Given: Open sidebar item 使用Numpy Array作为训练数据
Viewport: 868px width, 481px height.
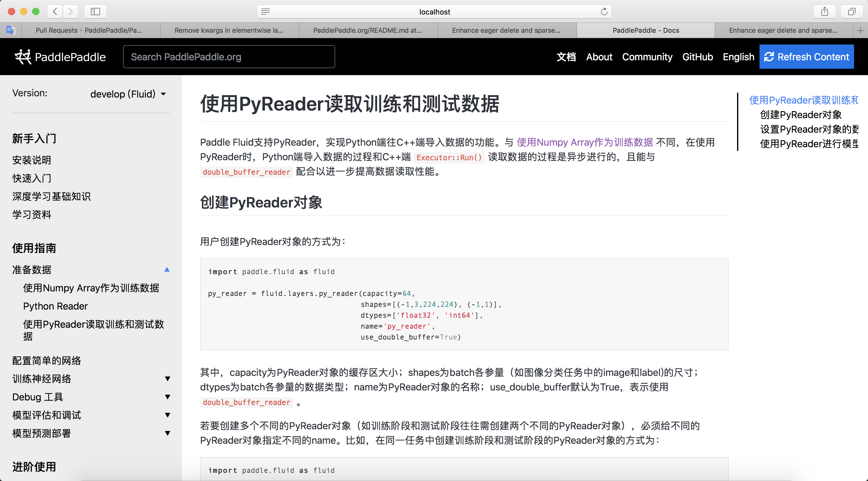Looking at the screenshot, I should tap(91, 288).
